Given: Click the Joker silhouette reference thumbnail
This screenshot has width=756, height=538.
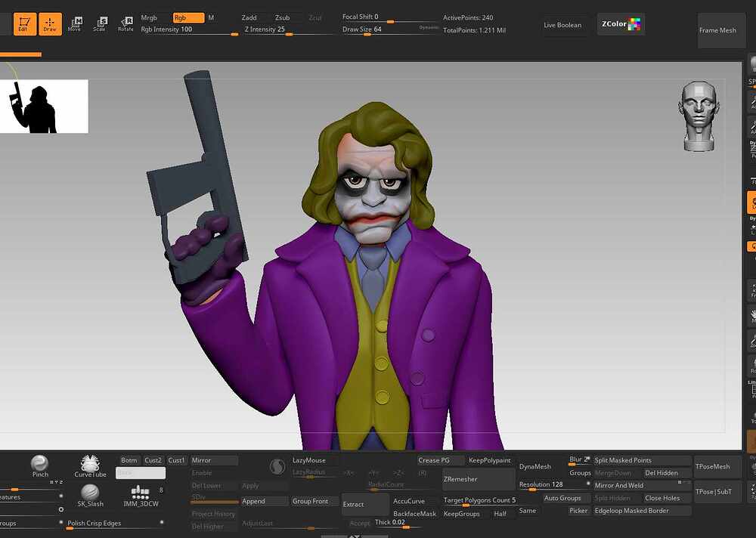Looking at the screenshot, I should click(x=44, y=106).
